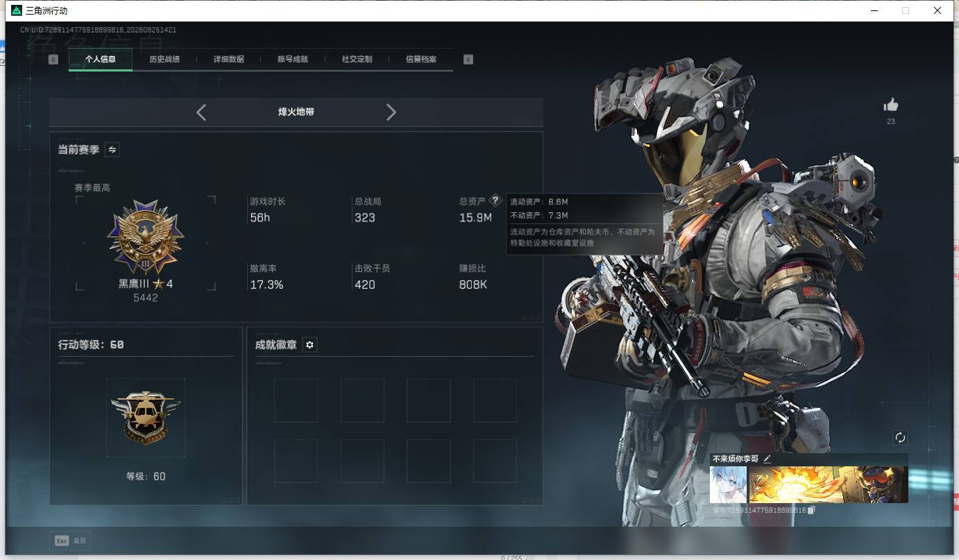Click the refresh character model icon
Image resolution: width=959 pixels, height=560 pixels.
pos(900,437)
